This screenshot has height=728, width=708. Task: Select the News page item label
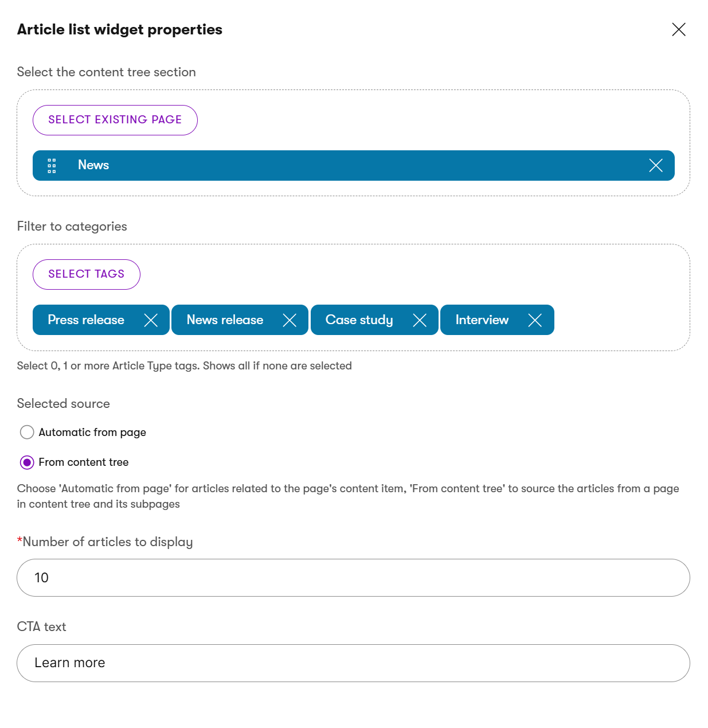click(93, 165)
